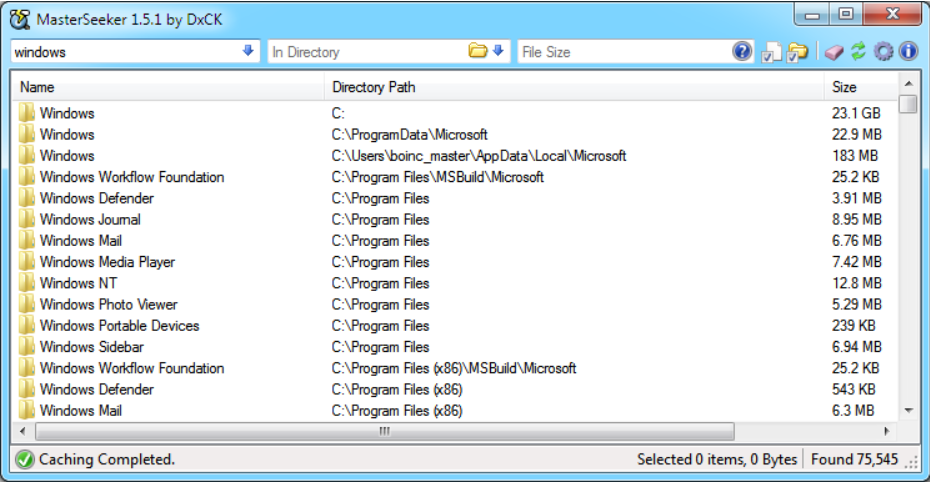The height and width of the screenshot is (482, 930).
Task: Click the horizontal scrollbar right arrow
Action: coord(887,431)
